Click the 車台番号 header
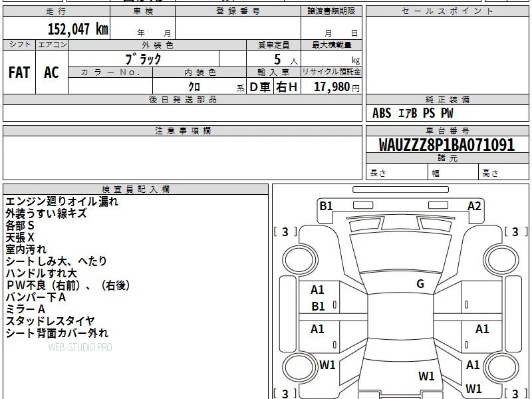Viewport: 532px width, 399px height. (447, 130)
